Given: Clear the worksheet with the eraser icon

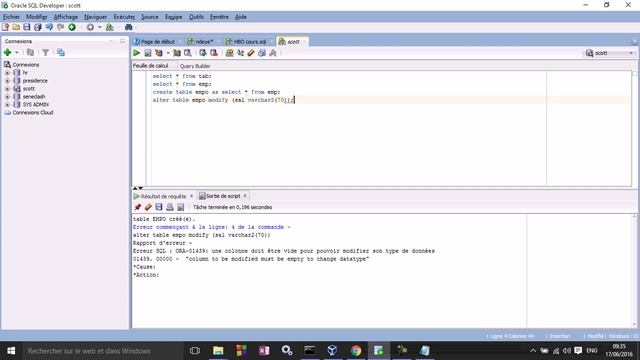Looking at the screenshot, I should point(251,53).
